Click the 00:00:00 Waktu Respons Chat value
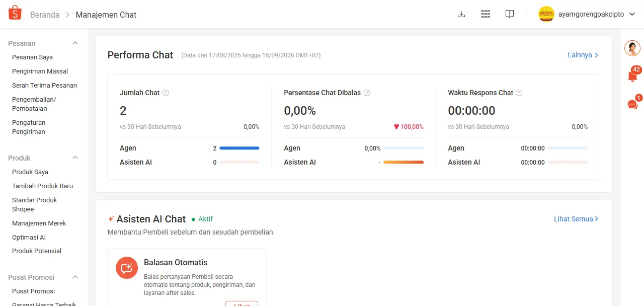The width and height of the screenshot is (644, 306). (x=471, y=111)
